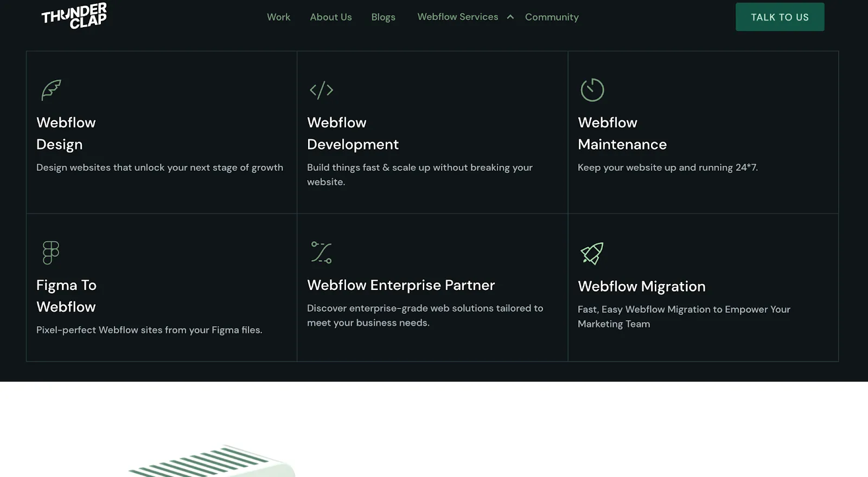This screenshot has width=868, height=477.
Task: Click the feather icon for Webflow Design
Action: 51,90
